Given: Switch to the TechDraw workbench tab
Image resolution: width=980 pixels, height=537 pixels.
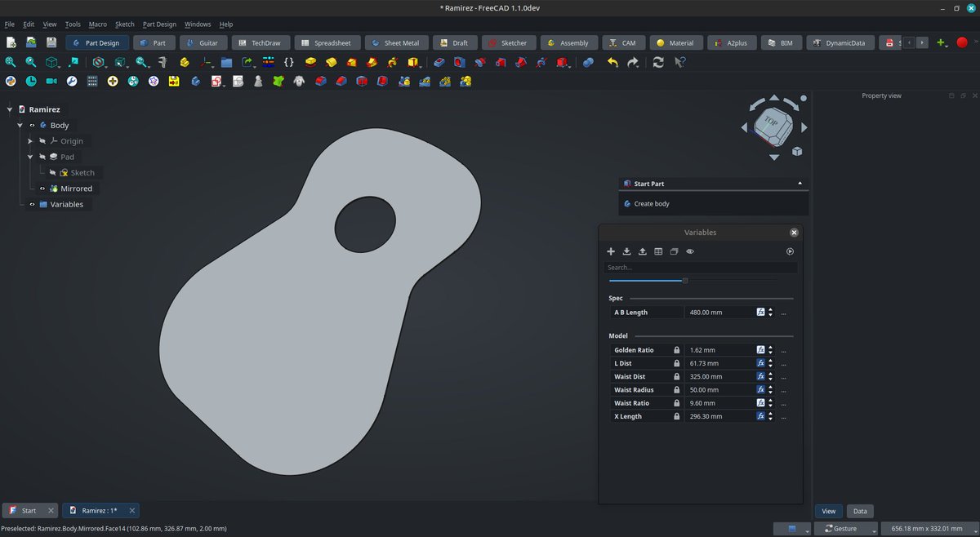Looking at the screenshot, I should tap(259, 42).
